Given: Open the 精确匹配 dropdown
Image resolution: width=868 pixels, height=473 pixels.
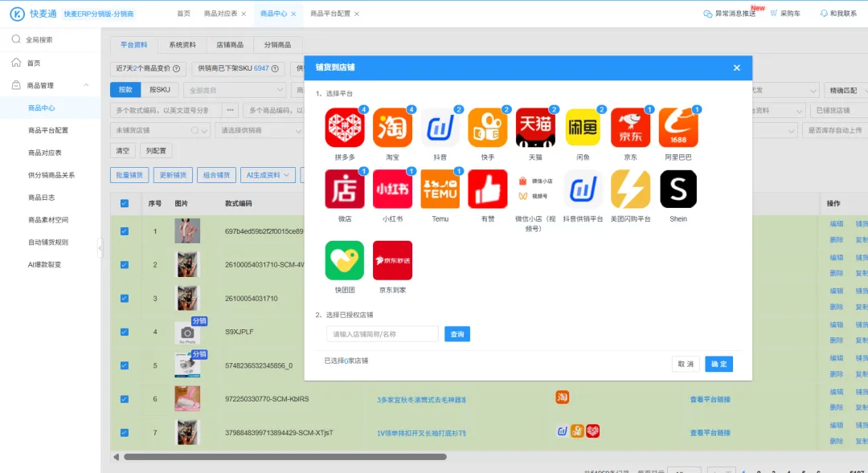Looking at the screenshot, I should pos(845,90).
